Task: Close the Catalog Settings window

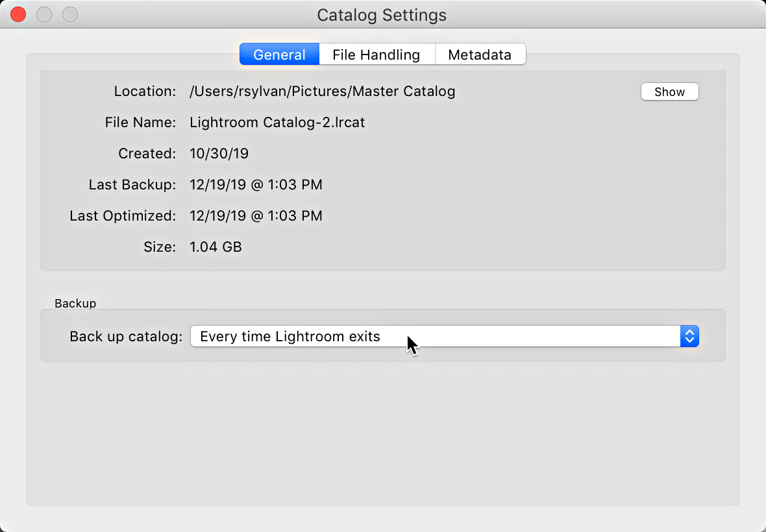Action: click(18, 14)
